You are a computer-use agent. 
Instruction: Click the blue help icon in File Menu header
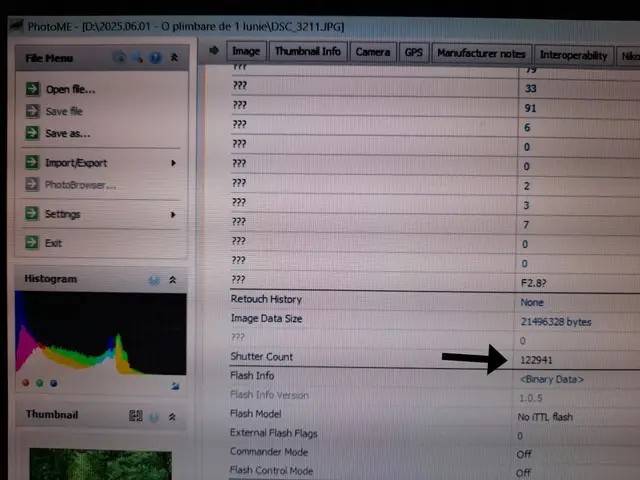pos(155,58)
